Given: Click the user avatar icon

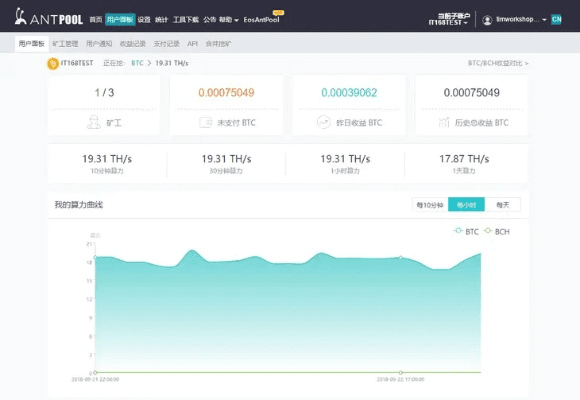Looking at the screenshot, I should click(487, 20).
